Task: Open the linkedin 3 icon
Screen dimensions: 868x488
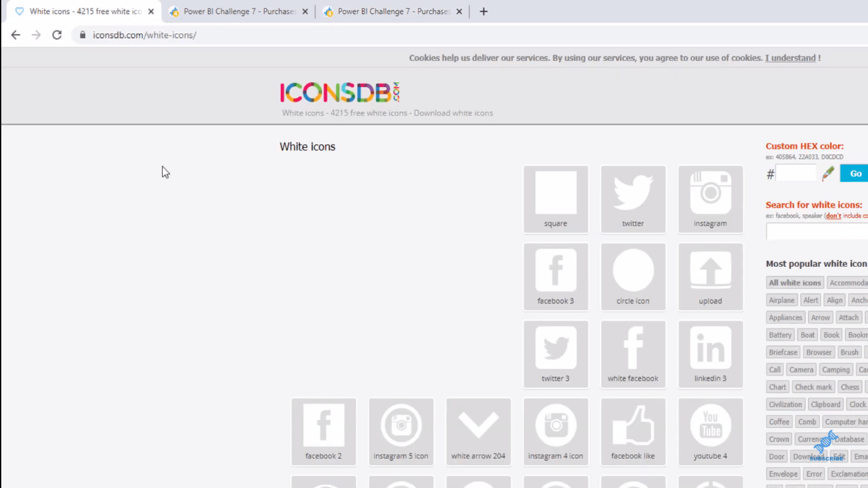Action: tap(710, 354)
